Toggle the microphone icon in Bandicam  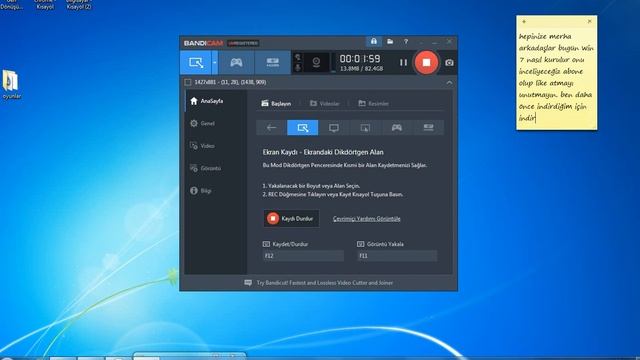point(298,68)
